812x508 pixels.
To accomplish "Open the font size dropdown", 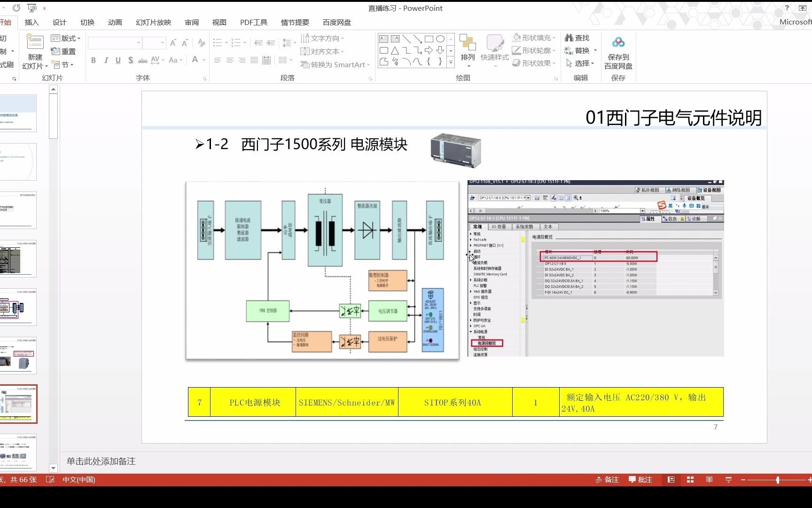I will [x=163, y=43].
